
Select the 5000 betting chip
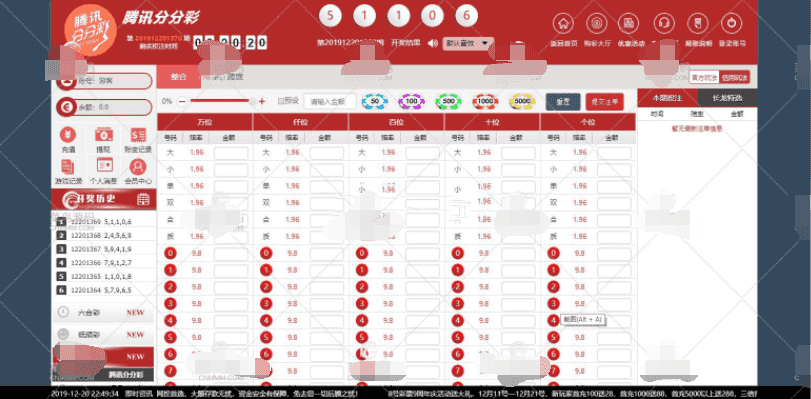point(522,101)
